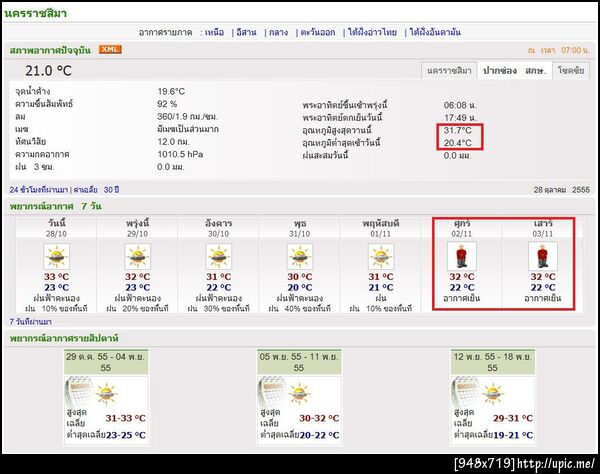Click the pressure value 1010.5 hPa
This screenshot has width=600, height=474.
click(x=180, y=155)
